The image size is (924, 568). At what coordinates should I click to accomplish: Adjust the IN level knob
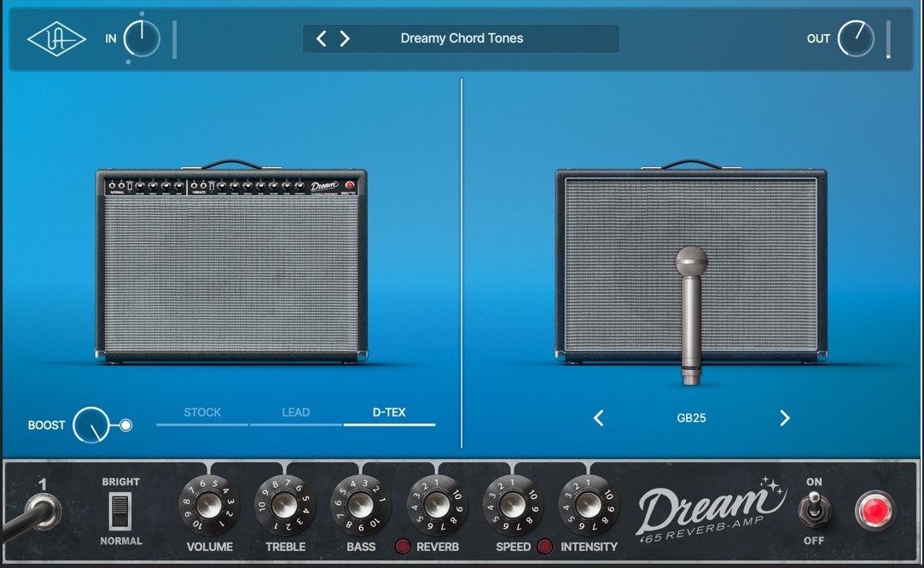tap(142, 39)
